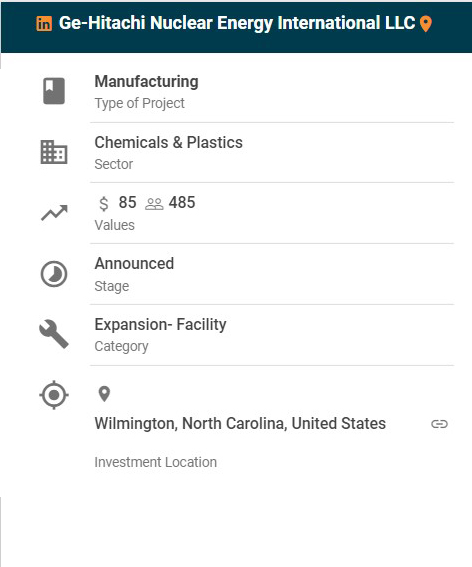Select the Expansion- Facility category entry
Image resolution: width=472 pixels, height=567 pixels.
(160, 324)
